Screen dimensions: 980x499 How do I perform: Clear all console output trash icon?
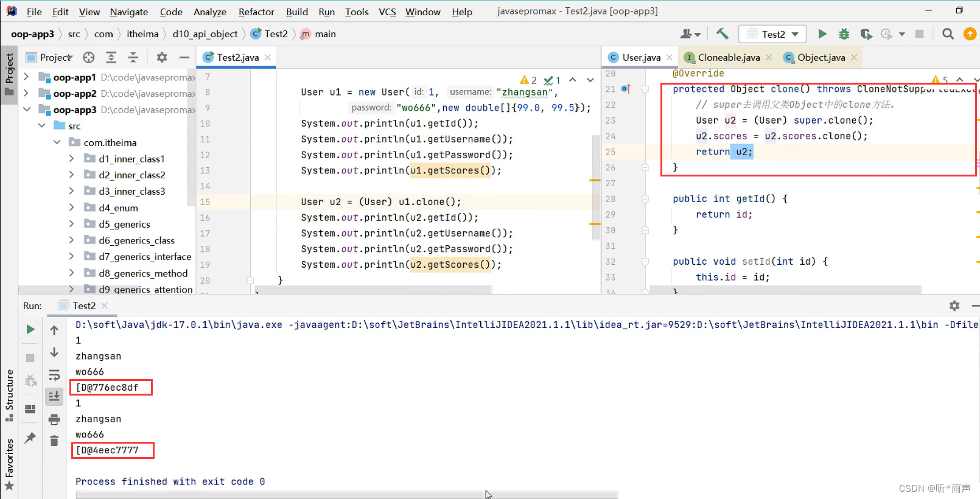[x=54, y=441]
